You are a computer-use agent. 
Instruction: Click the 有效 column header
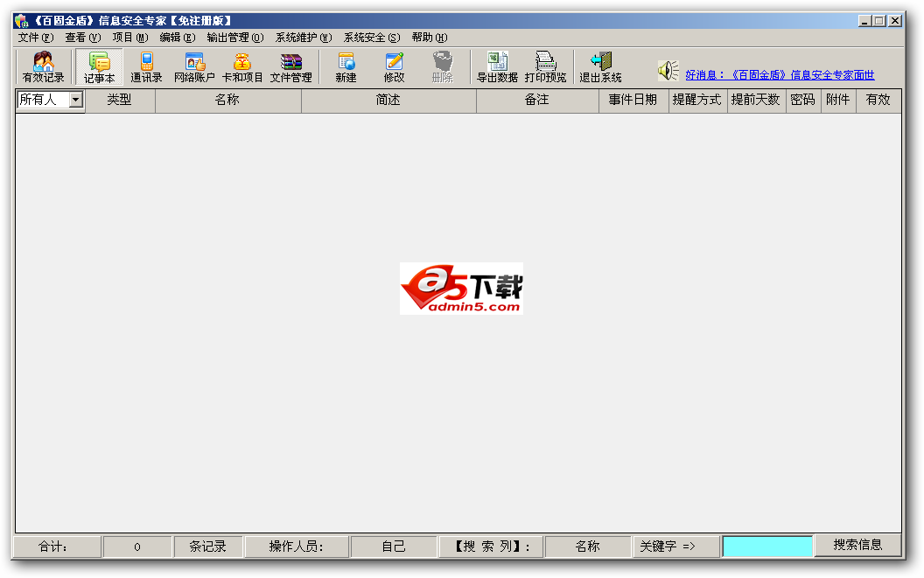pyautogui.click(x=878, y=101)
